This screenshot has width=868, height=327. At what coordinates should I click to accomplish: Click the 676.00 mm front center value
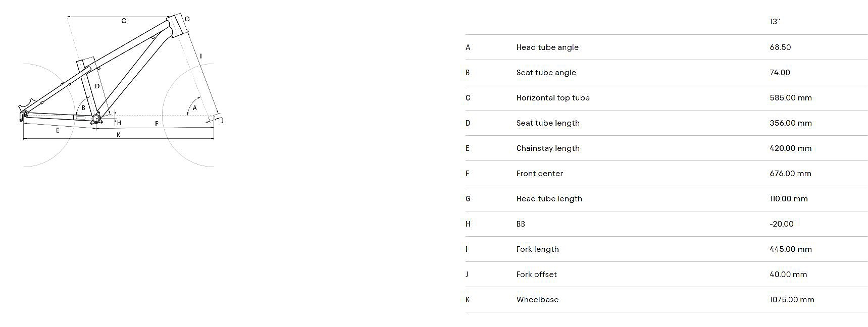click(x=790, y=174)
